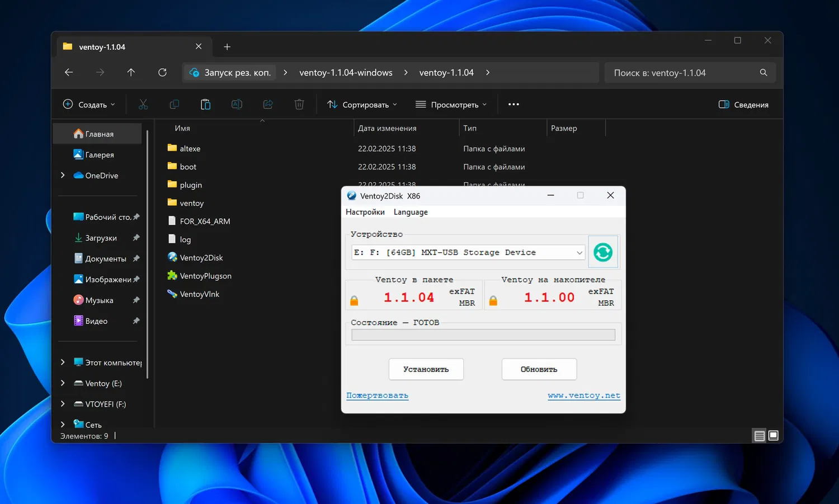
Task: Click the Paste clipboard icon
Action: point(205,105)
